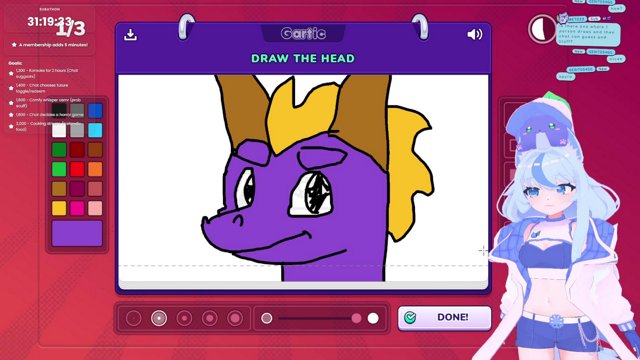Image resolution: width=640 pixels, height=360 pixels.
Task: Pick the bright red color swatch
Action: pos(77,169)
